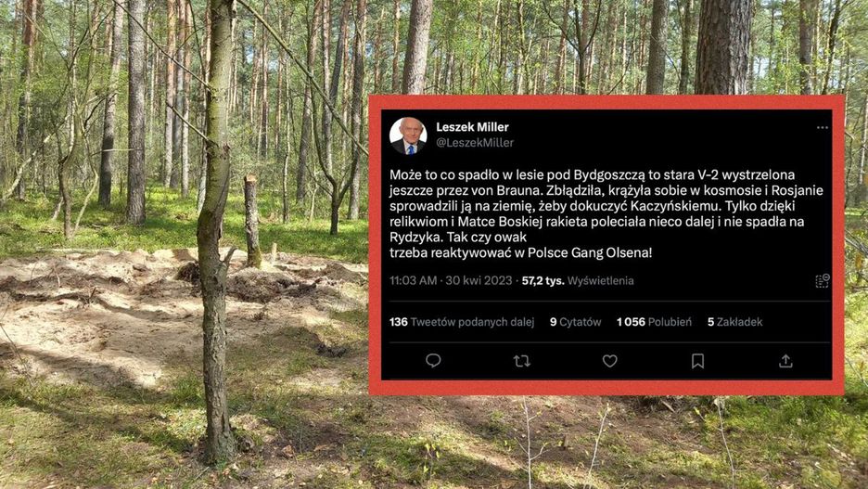This screenshot has height=489, width=868.
Task: Open Leszek Miller's profile avatar
Action: tap(408, 135)
